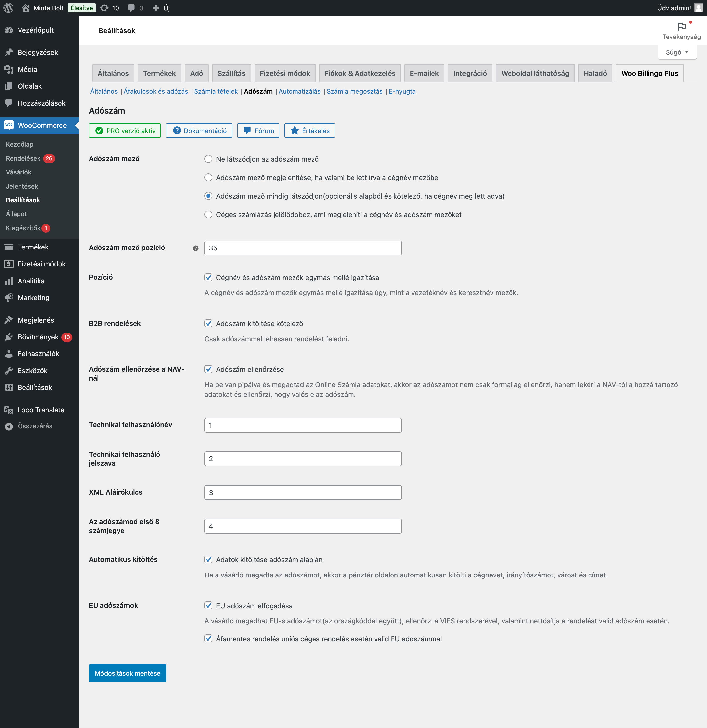
Task: Click the admin avatar icon
Action: [698, 8]
